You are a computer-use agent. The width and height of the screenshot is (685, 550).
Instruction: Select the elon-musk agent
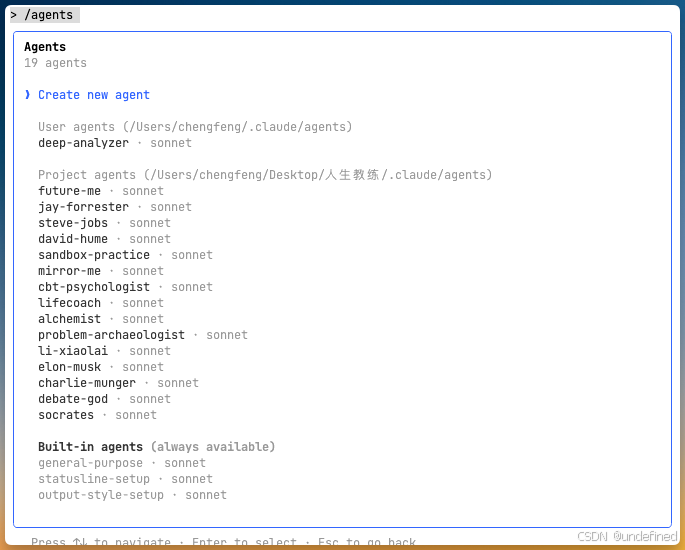tap(101, 367)
